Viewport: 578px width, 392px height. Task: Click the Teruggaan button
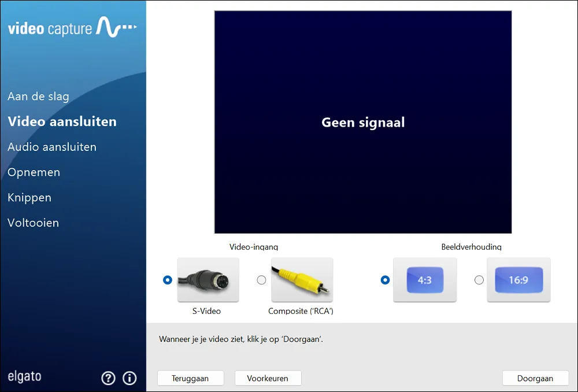(191, 378)
